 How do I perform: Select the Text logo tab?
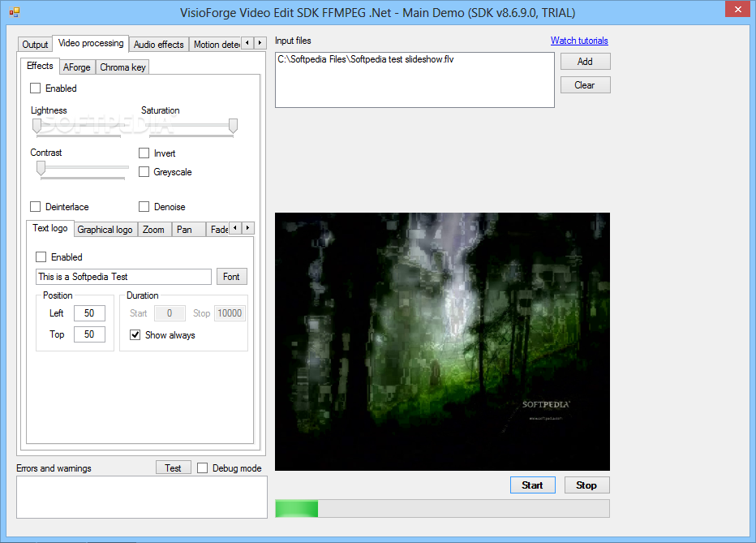pyautogui.click(x=49, y=228)
